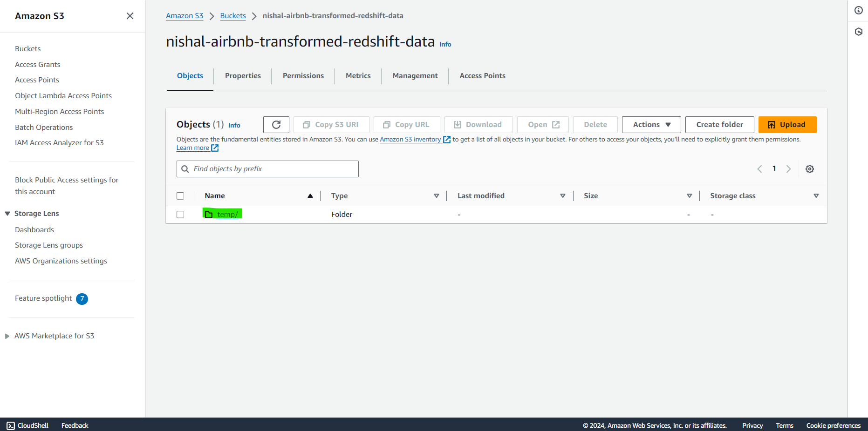Click Info link next to bucket title
Image resolution: width=868 pixels, height=431 pixels.
445,44
